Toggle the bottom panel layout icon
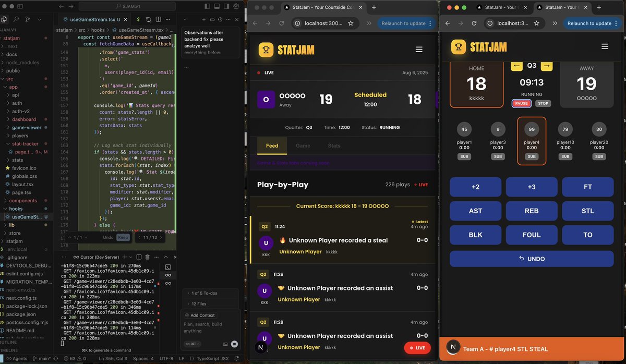This screenshot has width=626, height=364. pyautogui.click(x=216, y=6)
